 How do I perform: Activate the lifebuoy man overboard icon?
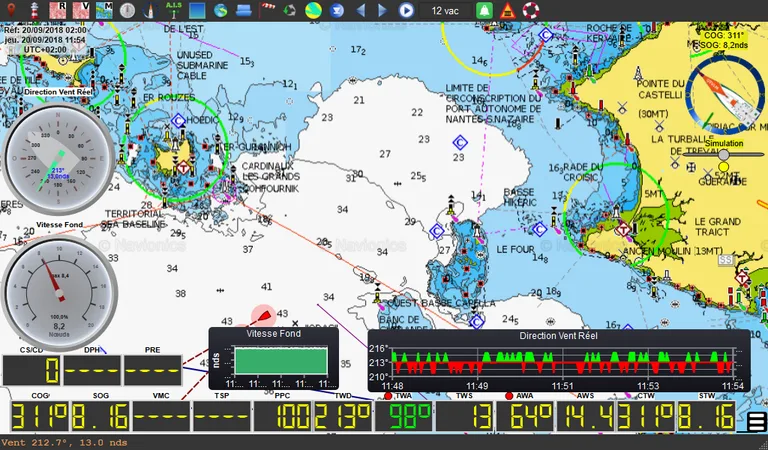[530, 10]
